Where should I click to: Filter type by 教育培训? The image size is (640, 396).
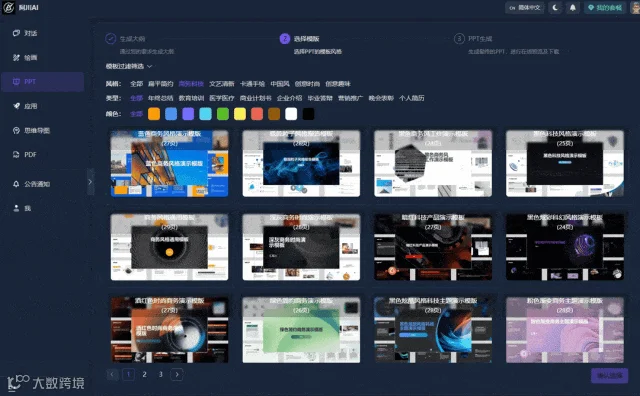click(191, 98)
